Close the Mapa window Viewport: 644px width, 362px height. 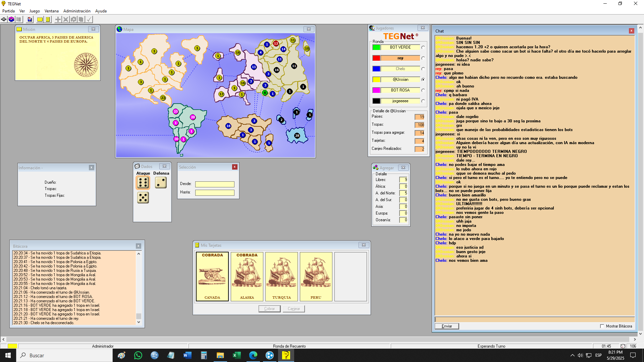point(309,29)
